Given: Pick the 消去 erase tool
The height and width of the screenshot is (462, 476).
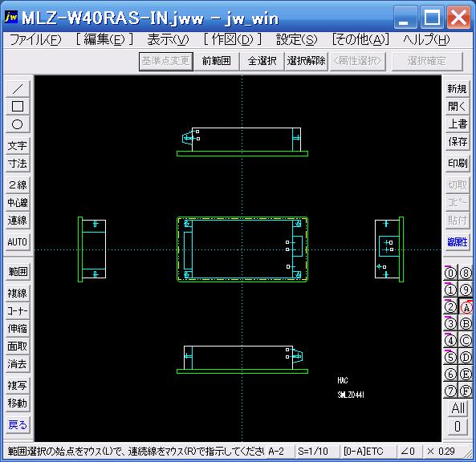Looking at the screenshot, I should (18, 363).
